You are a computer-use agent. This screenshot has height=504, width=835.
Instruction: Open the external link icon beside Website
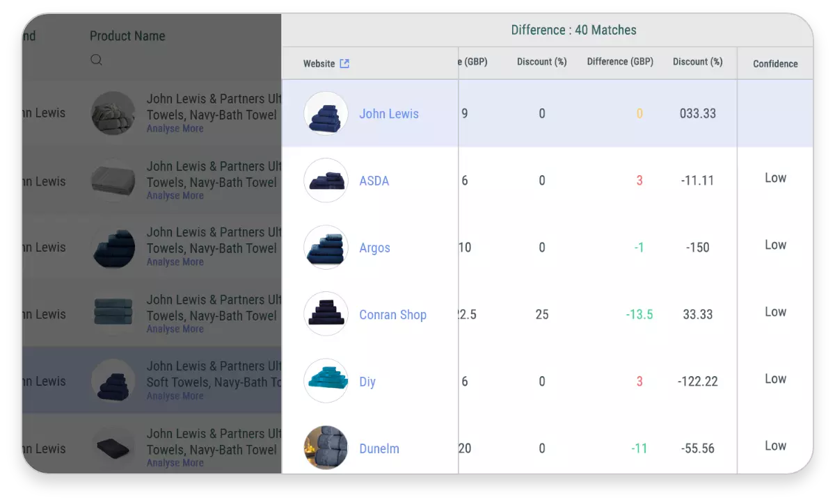344,64
